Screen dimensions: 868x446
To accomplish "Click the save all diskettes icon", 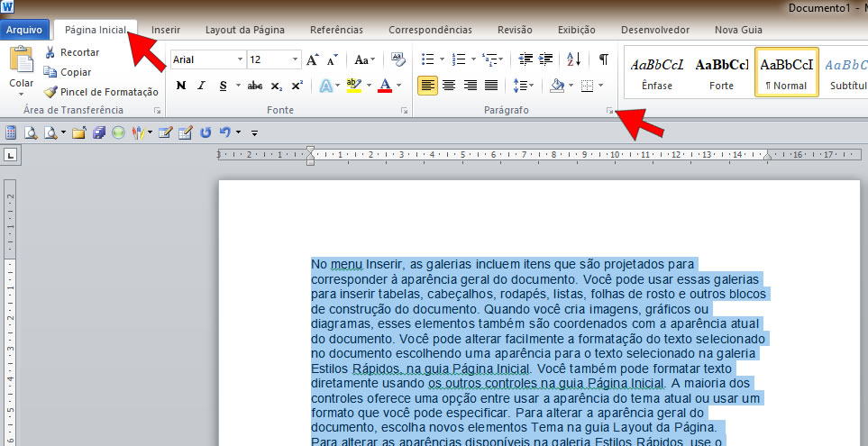I will [x=99, y=132].
